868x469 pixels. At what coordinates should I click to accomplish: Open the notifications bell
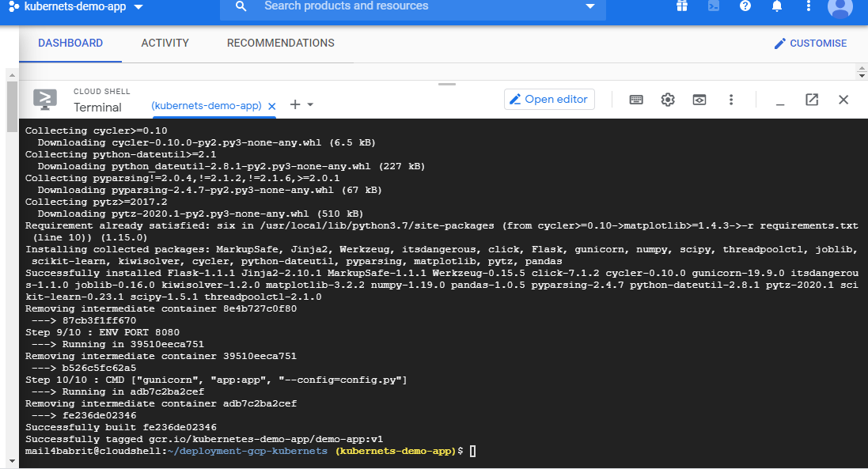point(777,6)
